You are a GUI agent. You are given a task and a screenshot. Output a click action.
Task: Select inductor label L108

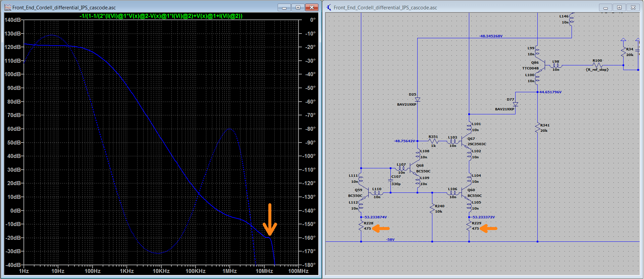point(425,151)
